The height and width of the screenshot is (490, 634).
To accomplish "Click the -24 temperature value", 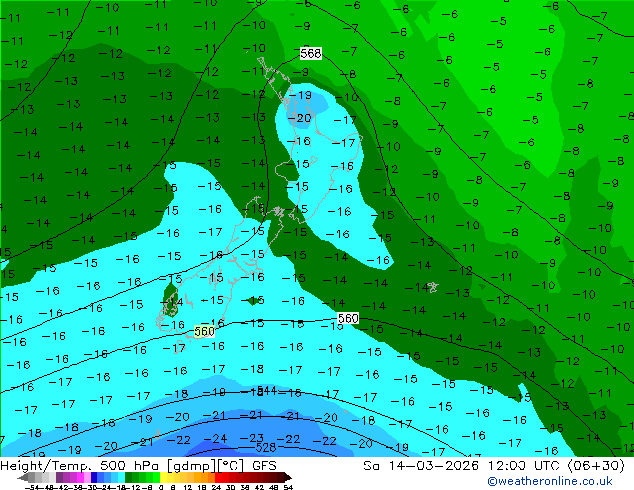I will (x=216, y=439).
